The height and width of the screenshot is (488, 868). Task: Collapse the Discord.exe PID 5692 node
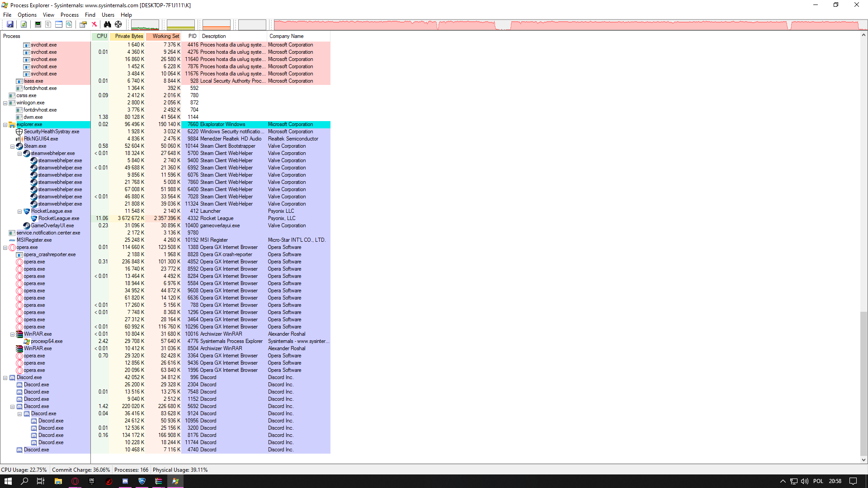pos(13,407)
